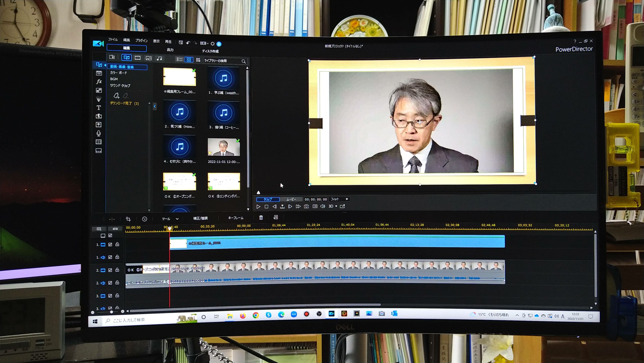644x363 pixels.
Task: Click the fit timeline to view button
Action: [x=115, y=229]
